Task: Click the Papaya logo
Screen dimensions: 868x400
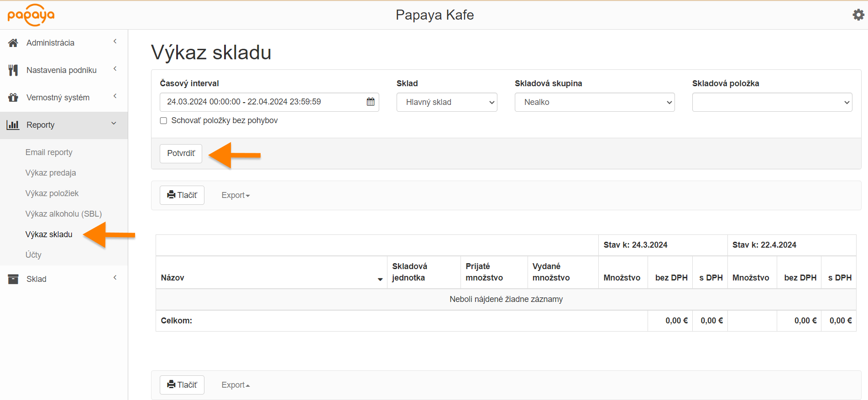Action: tap(31, 15)
